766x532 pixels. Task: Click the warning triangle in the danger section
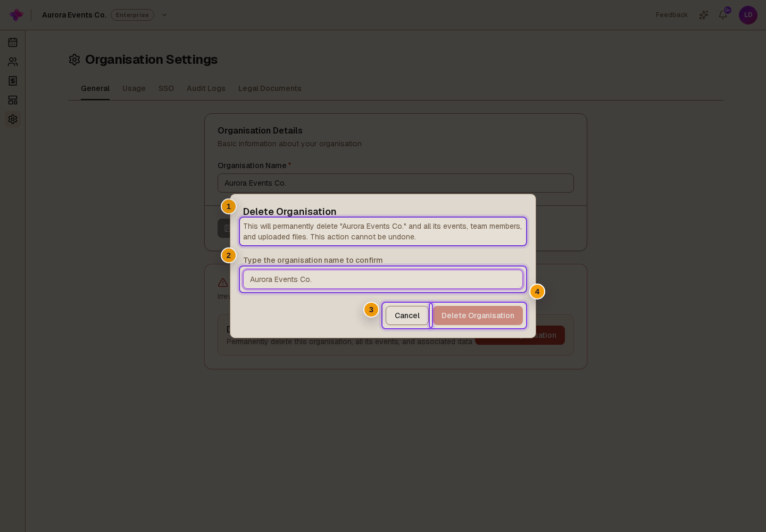click(223, 282)
